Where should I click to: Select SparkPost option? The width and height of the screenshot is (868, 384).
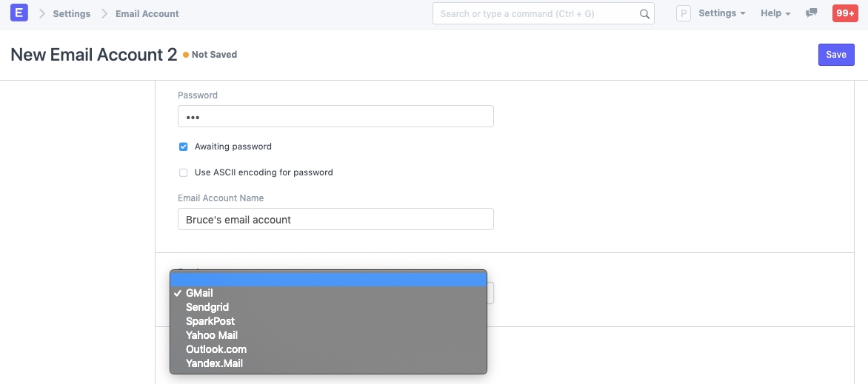pyautogui.click(x=210, y=321)
